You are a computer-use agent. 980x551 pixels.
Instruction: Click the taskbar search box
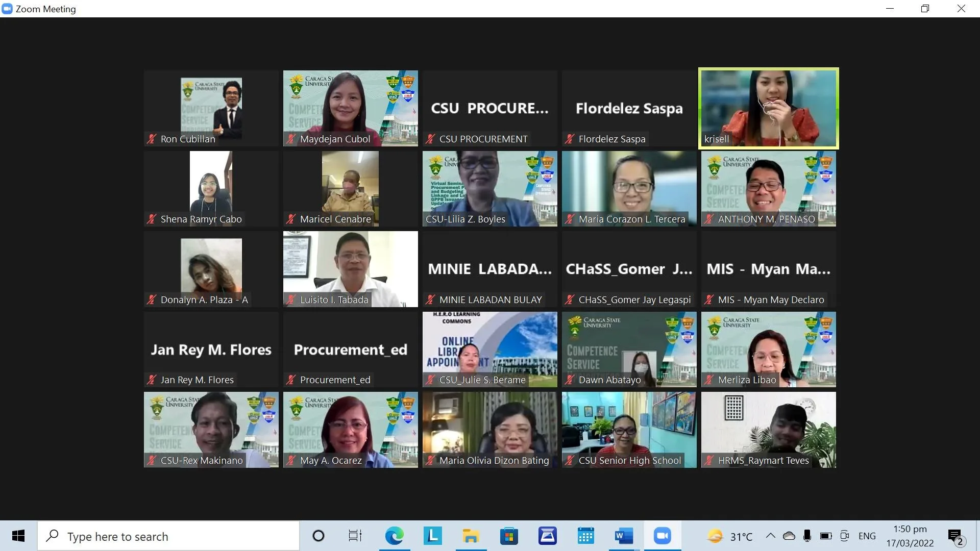click(168, 536)
